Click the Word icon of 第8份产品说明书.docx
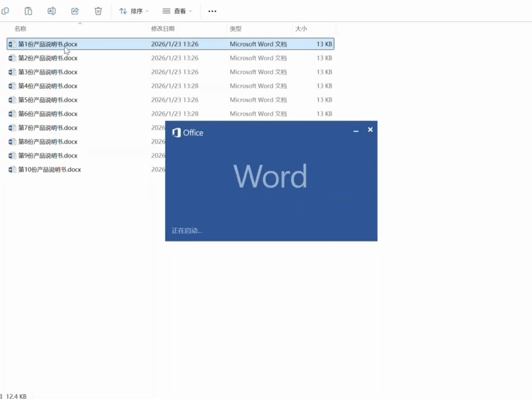Screen dimensions: 532x399 pos(12,142)
